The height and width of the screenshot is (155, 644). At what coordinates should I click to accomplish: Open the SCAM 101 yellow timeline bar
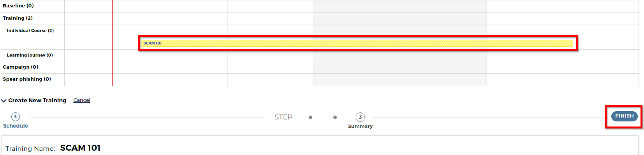pos(357,43)
